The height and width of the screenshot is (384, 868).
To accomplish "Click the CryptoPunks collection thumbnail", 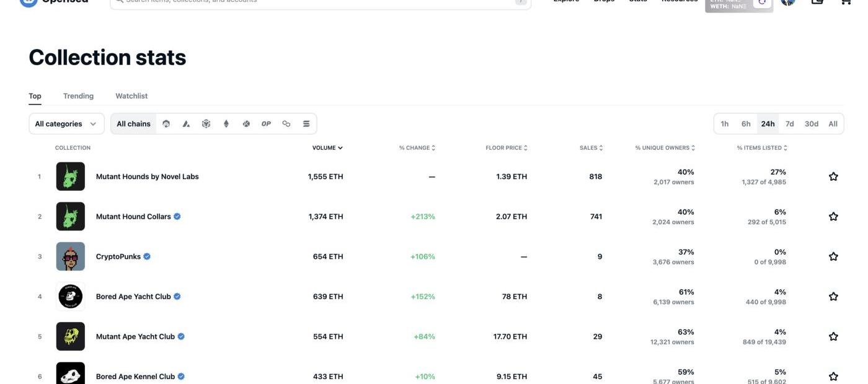I will (x=71, y=256).
